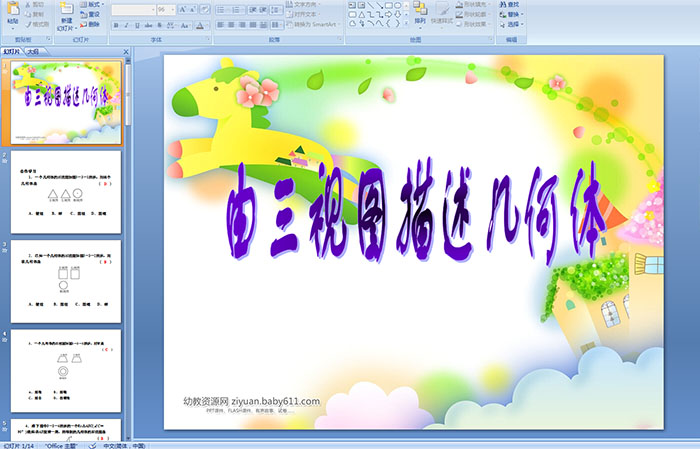
Task: Open the Select (选择) menu
Action: click(511, 24)
